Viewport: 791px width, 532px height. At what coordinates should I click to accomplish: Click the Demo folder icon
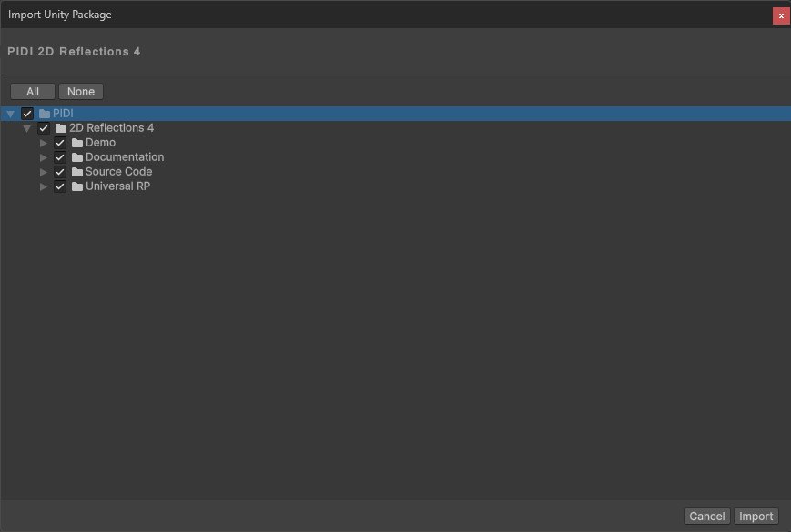[77, 143]
